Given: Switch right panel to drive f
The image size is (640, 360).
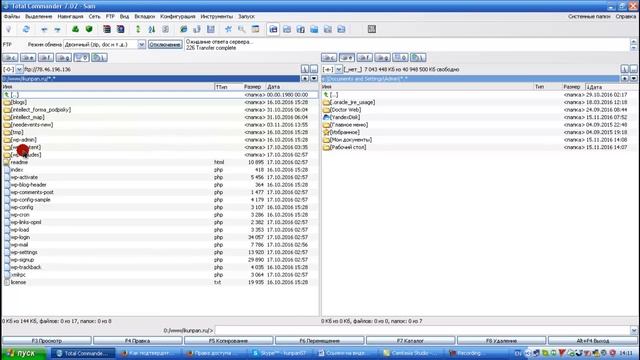Looking at the screenshot, I should click(364, 58).
